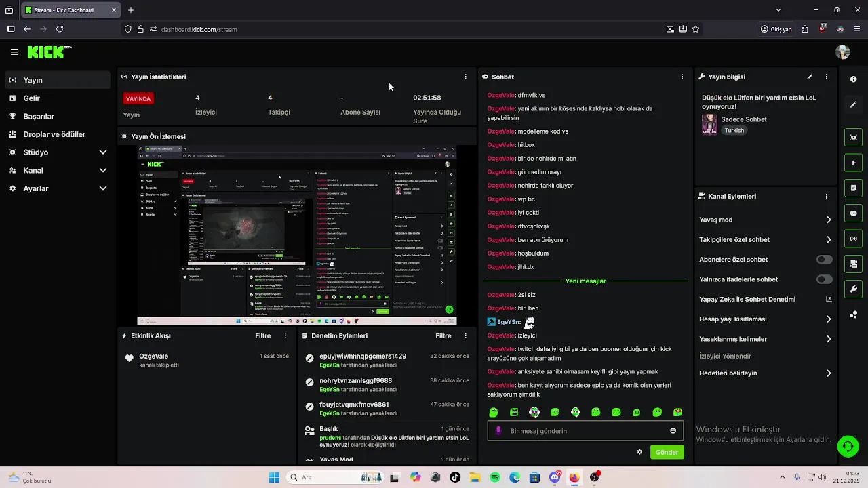Open Denetim Eylemleri three-dot options
This screenshot has width=868, height=488.
pyautogui.click(x=465, y=335)
